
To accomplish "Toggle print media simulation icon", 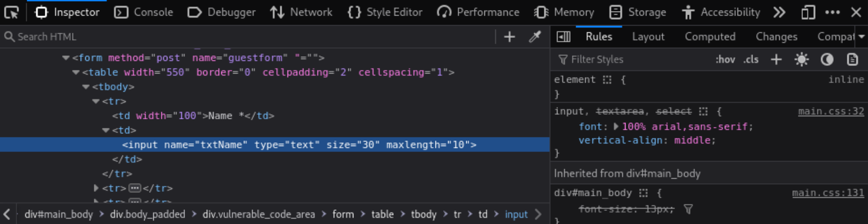I will (852, 59).
